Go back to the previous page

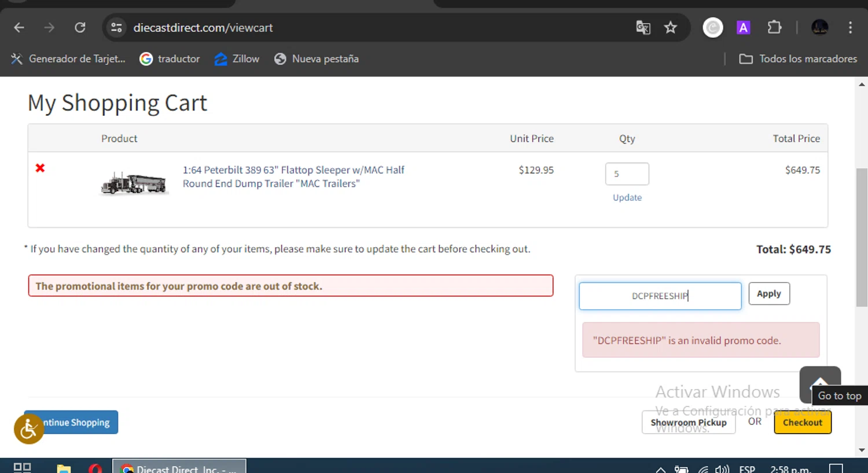coord(19,27)
